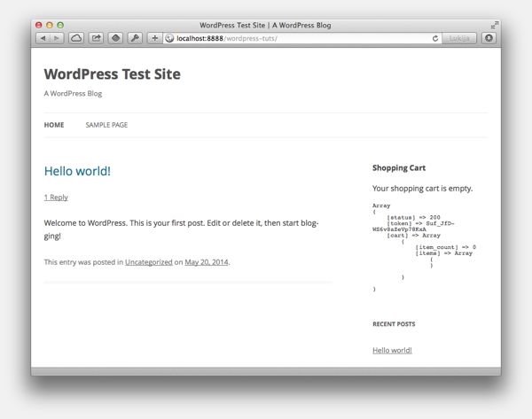Enter full screen with the expand arrows
The image size is (532, 419).
495,25
